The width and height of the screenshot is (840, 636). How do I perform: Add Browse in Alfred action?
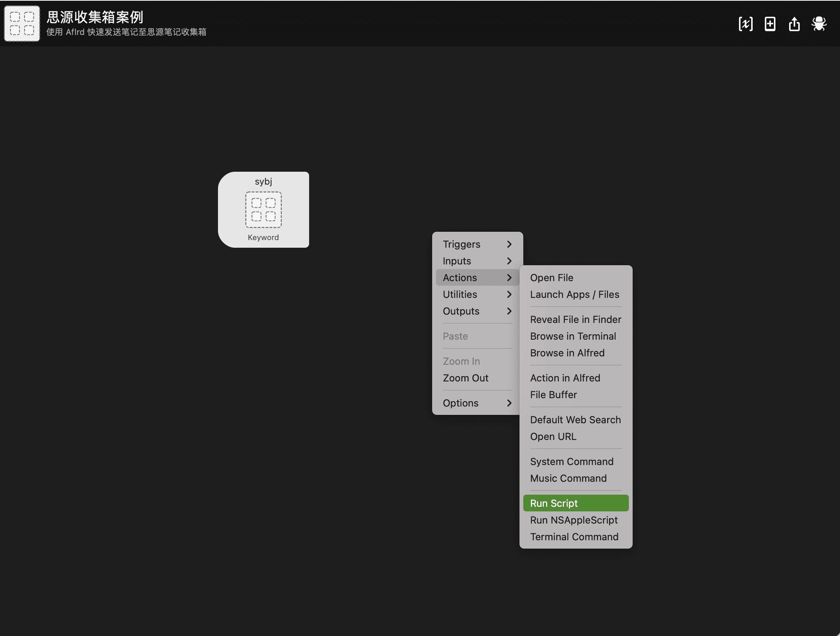coord(576,353)
